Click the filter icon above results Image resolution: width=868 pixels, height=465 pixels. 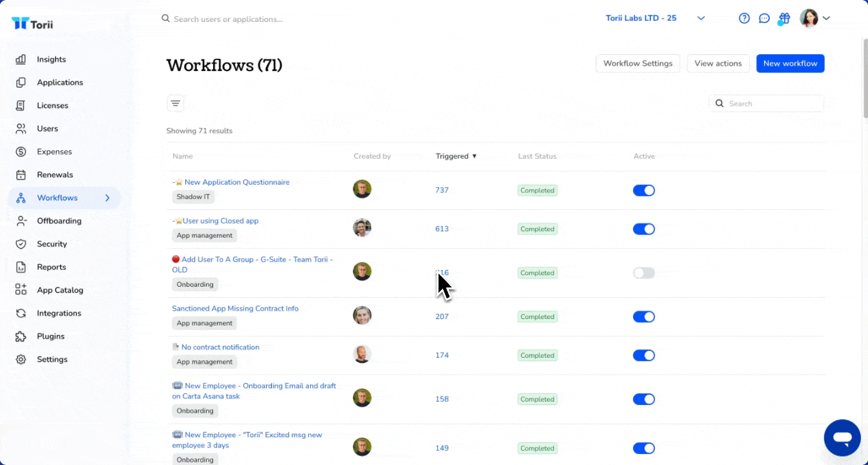click(x=175, y=103)
